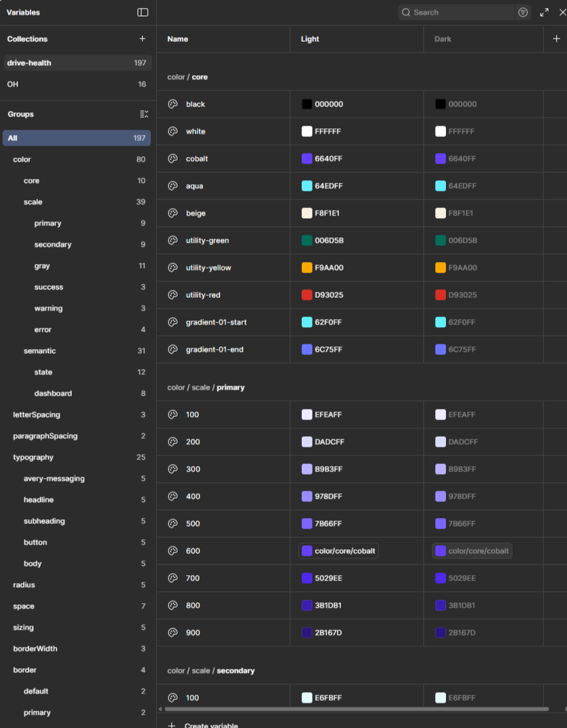The image size is (567, 728).
Task: Click the aqua color swatch
Action: (306, 186)
